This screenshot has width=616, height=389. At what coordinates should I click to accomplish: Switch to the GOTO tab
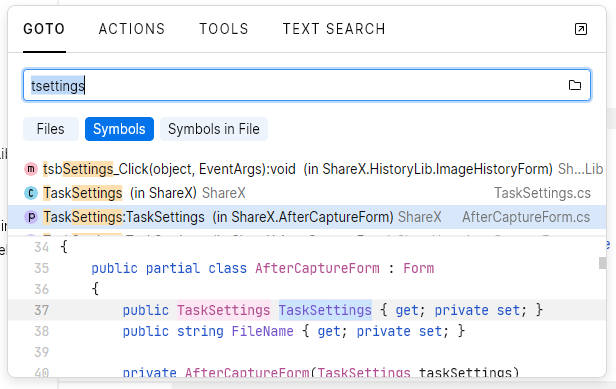(x=44, y=29)
